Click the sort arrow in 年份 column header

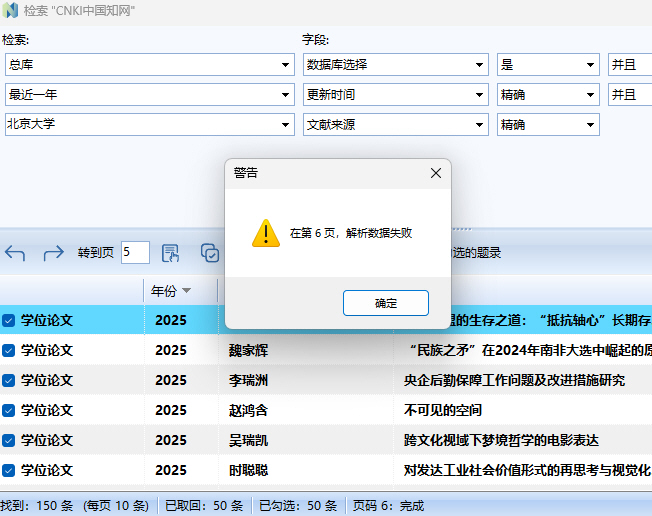(186, 291)
